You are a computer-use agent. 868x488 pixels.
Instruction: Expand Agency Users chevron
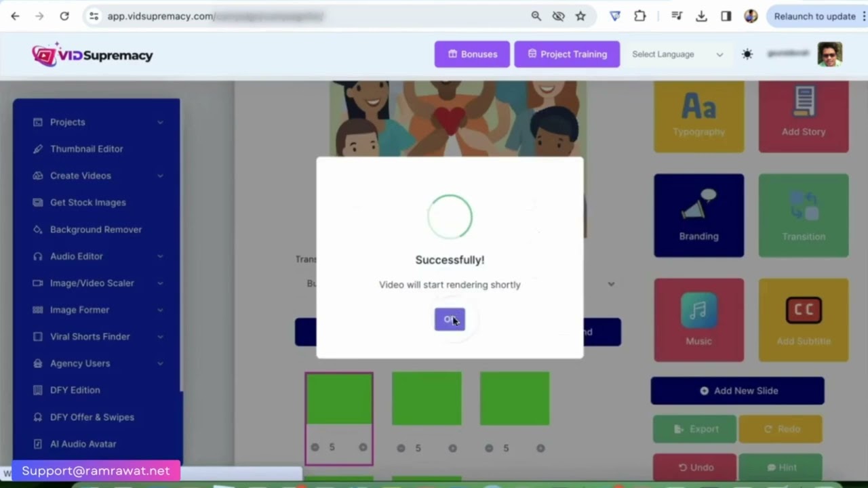(161, 363)
